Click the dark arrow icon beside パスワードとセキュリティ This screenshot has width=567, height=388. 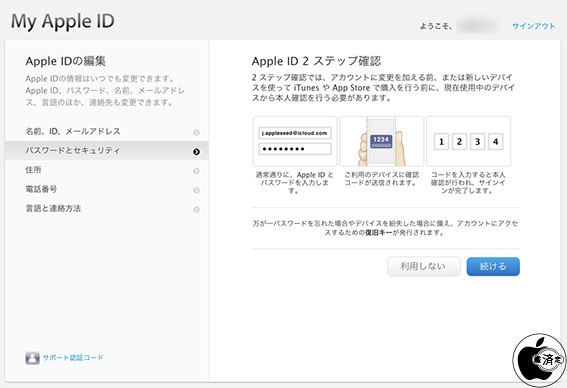(x=196, y=152)
